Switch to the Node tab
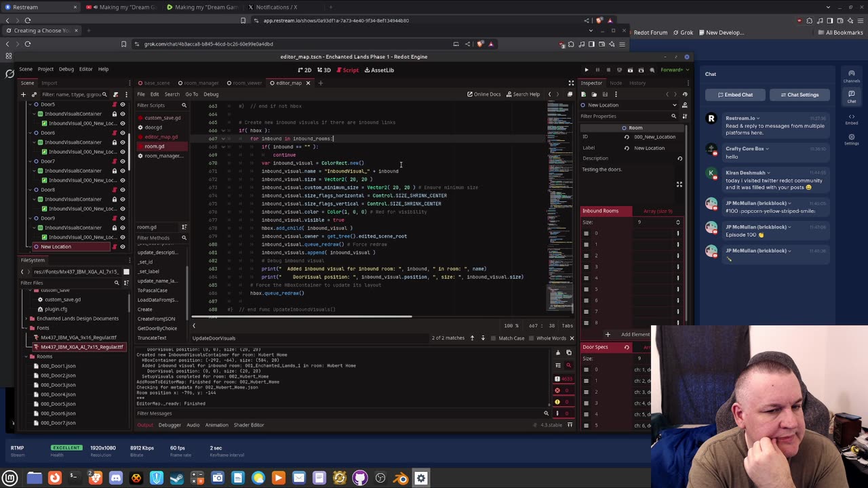Image resolution: width=868 pixels, height=488 pixels. [616, 83]
